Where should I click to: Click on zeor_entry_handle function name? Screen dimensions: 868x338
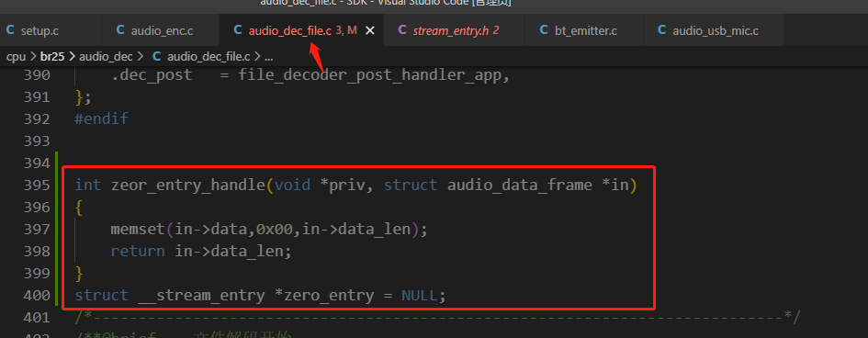[188, 186]
